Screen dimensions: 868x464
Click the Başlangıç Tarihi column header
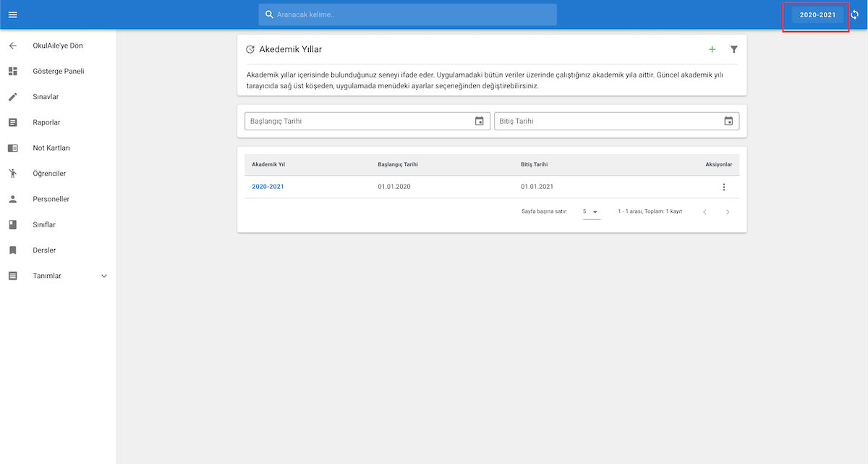pyautogui.click(x=398, y=164)
